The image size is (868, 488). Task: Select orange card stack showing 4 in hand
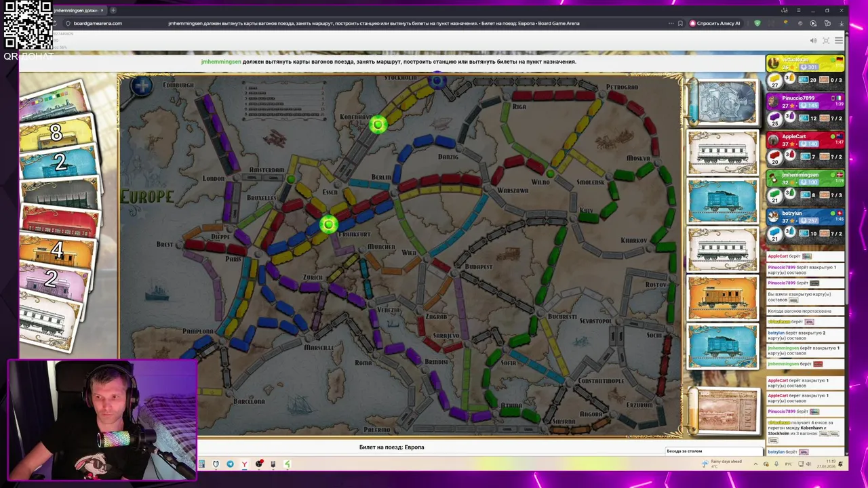58,252
